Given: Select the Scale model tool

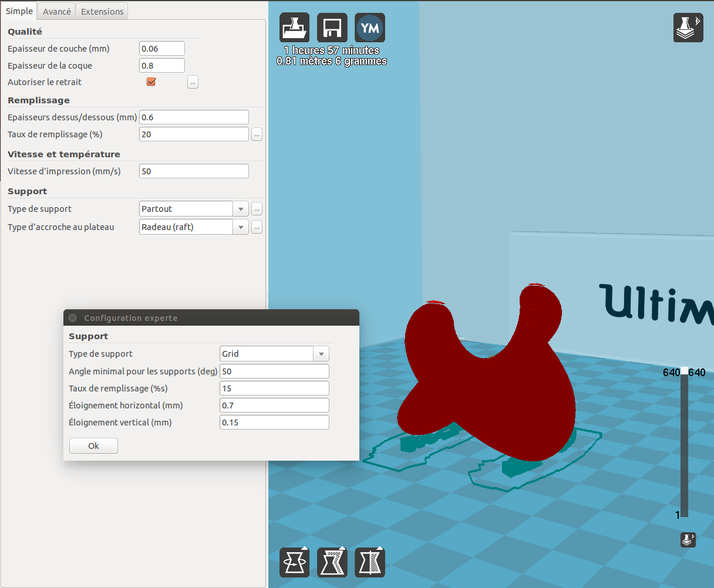Looking at the screenshot, I should pos(332,562).
